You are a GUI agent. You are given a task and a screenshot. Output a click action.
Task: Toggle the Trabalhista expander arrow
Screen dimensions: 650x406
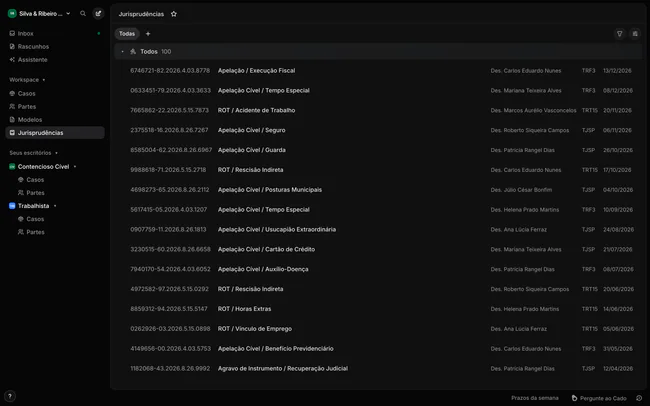[55, 206]
